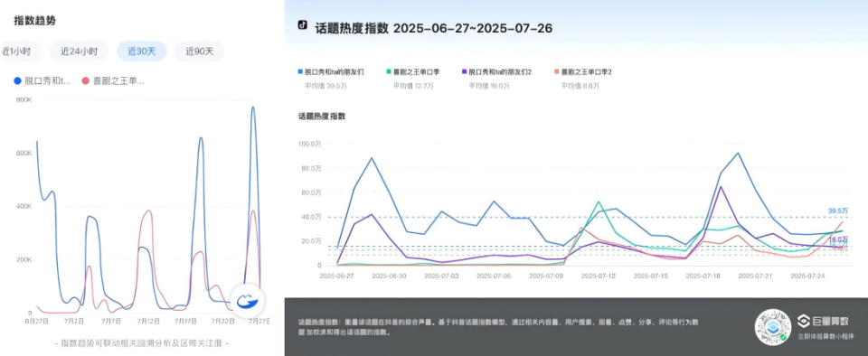
Task: Click the 2025-07-18 x-axis date
Action: tap(703, 275)
